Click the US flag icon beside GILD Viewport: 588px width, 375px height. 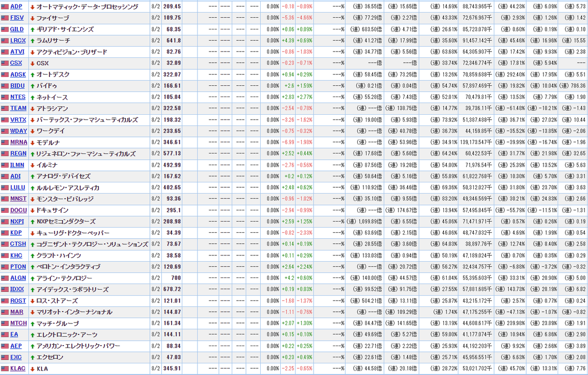coord(5,29)
